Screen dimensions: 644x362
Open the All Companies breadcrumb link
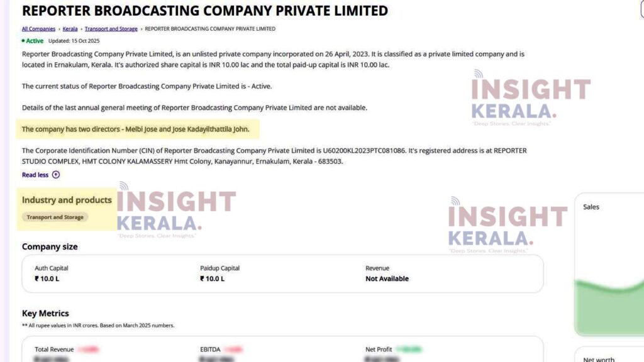38,29
